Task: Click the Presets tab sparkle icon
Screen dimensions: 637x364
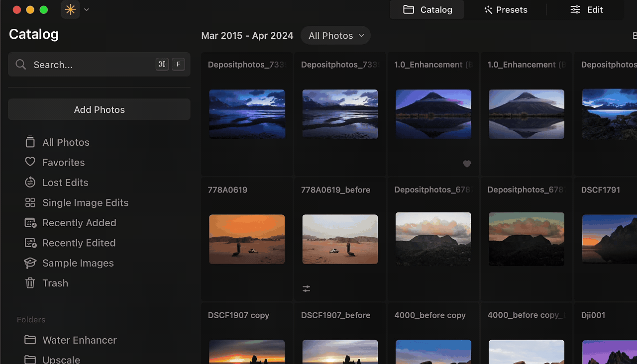Action: click(x=488, y=9)
